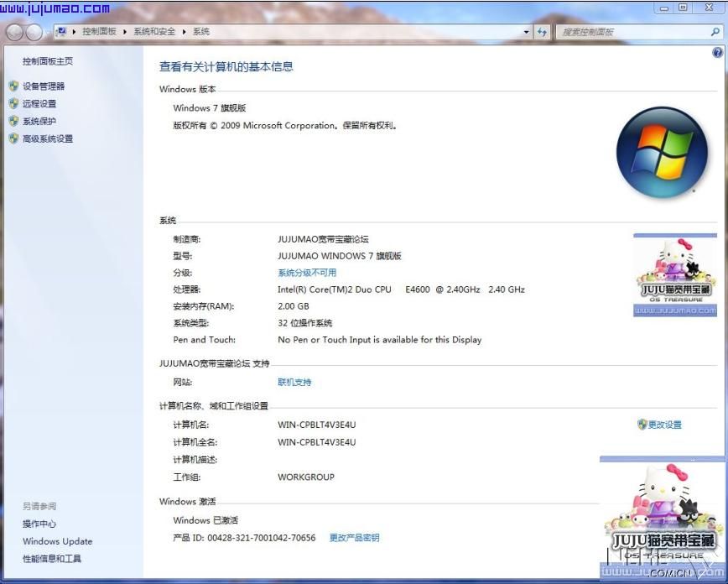Click the shield icon beside 远程设置
728x584 pixels.
point(13,103)
